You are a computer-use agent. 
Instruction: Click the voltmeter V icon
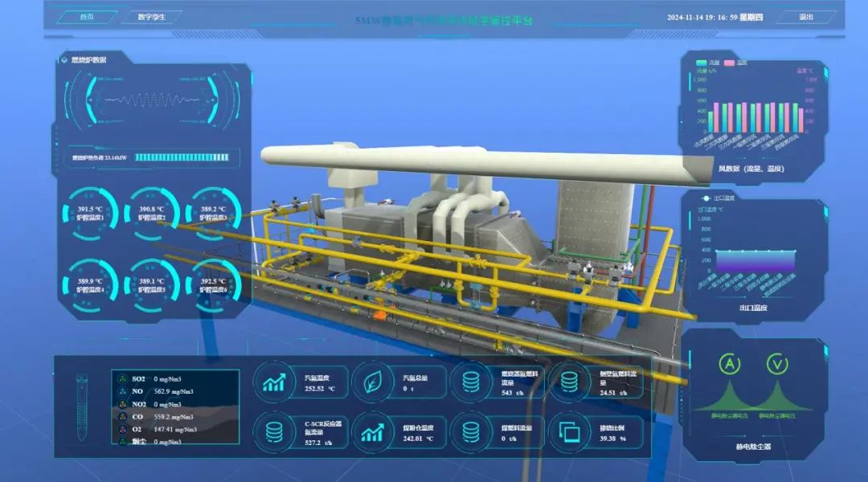776,364
